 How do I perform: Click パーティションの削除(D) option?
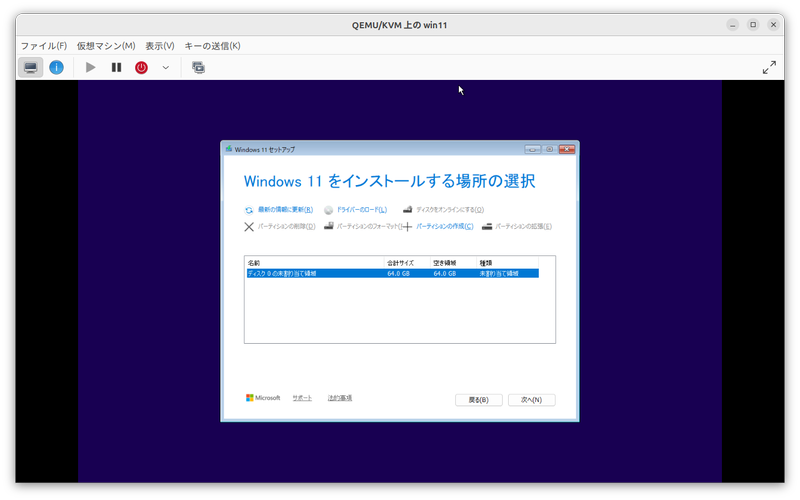tap(286, 227)
